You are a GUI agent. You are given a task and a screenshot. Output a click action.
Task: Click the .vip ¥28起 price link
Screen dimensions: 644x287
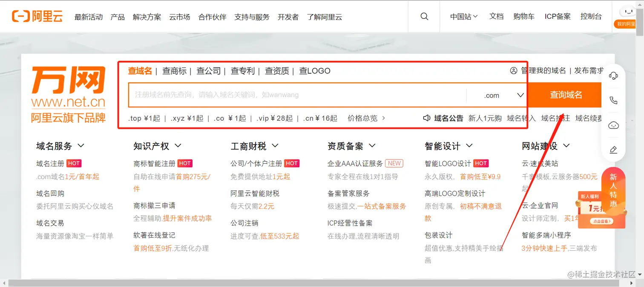(274, 118)
